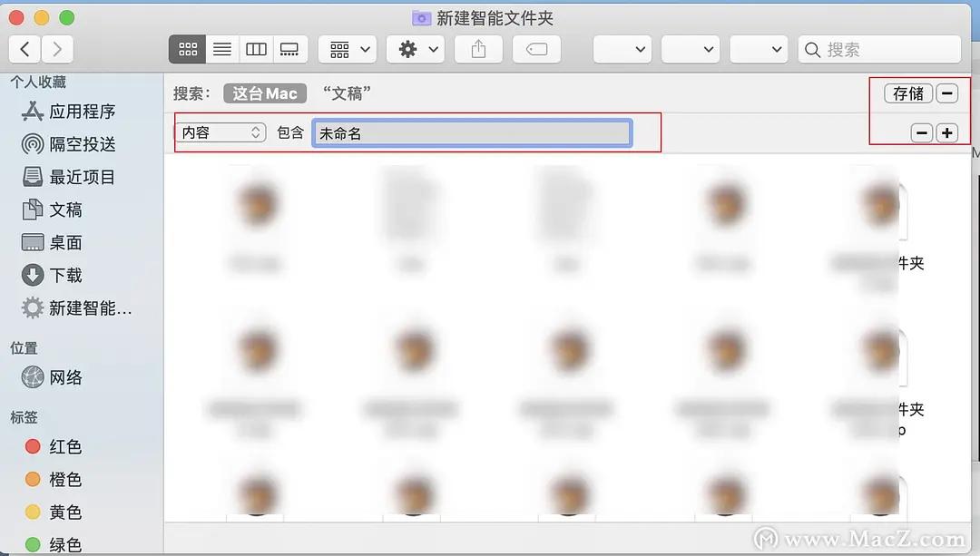Switch to list view mode

coord(221,49)
